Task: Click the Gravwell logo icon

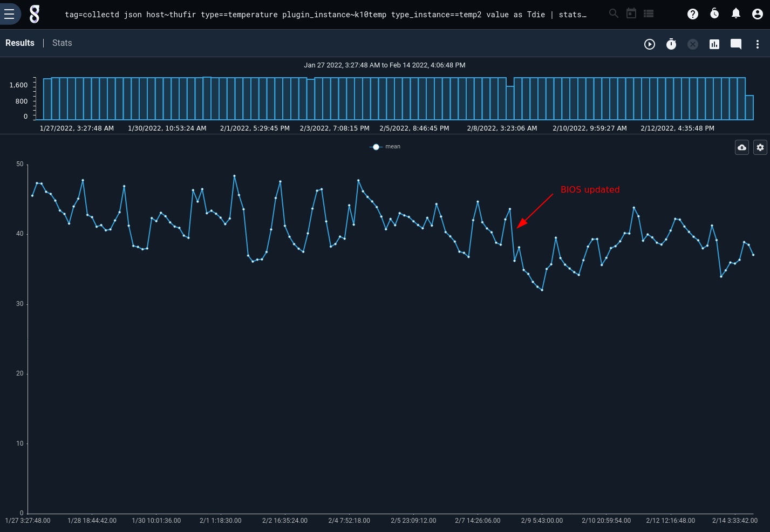Action: [35, 14]
